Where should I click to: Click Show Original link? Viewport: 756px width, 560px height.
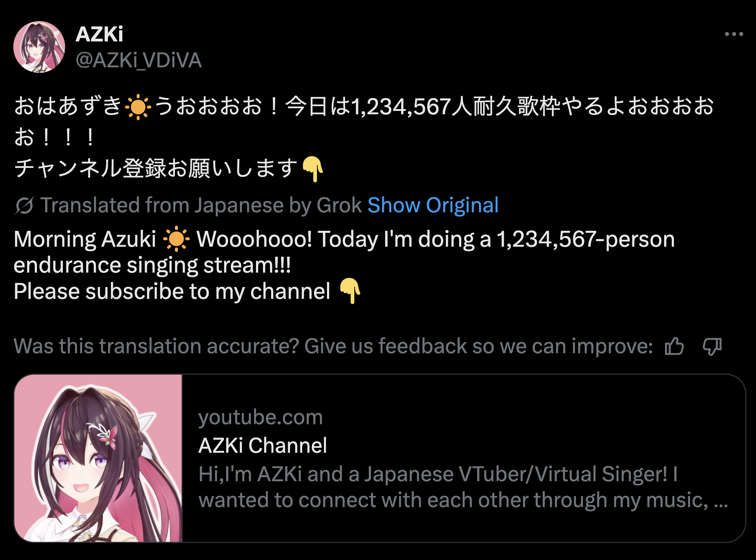coord(433,205)
